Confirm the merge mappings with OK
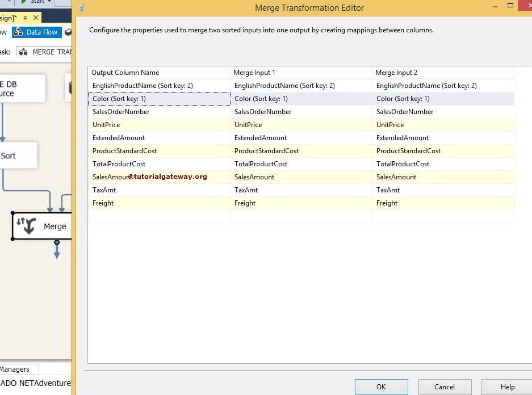This screenshot has height=395, width=532. [x=381, y=386]
